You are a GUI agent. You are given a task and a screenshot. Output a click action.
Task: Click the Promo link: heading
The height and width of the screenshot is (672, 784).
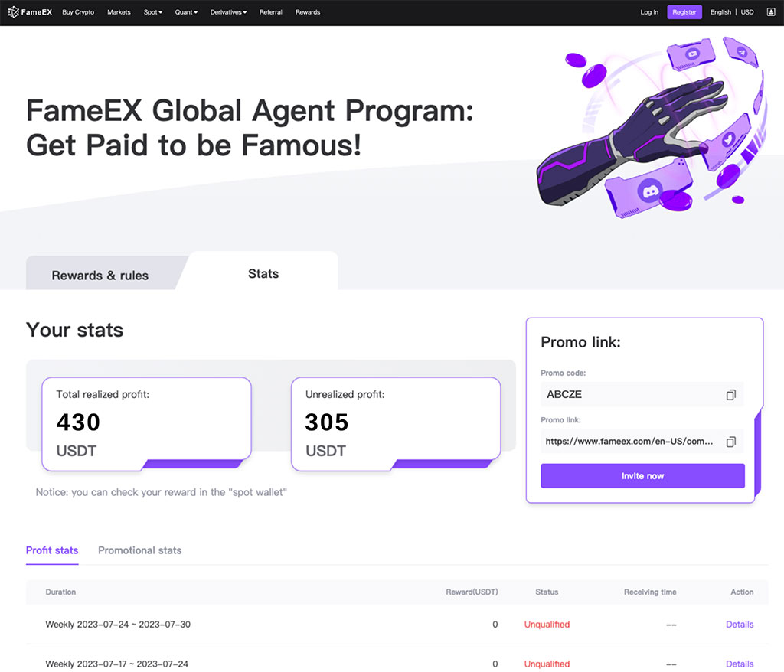pos(580,342)
